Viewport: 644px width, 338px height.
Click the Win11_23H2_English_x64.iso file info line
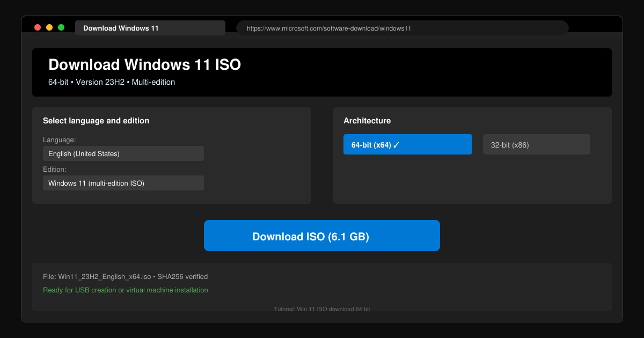[125, 277]
